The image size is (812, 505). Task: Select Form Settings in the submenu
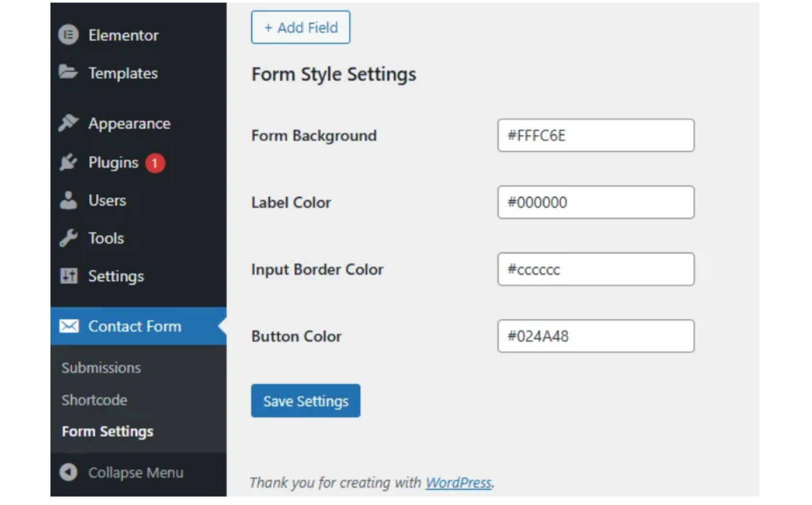coord(108,431)
